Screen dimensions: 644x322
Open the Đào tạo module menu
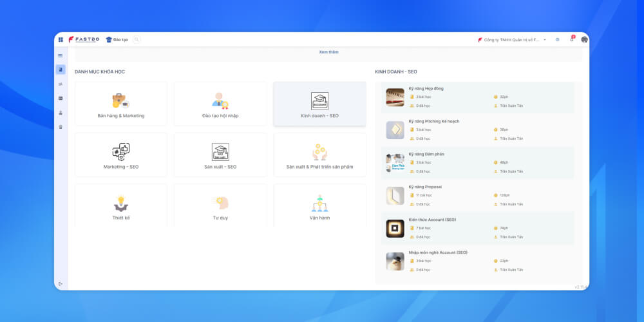[x=117, y=40]
